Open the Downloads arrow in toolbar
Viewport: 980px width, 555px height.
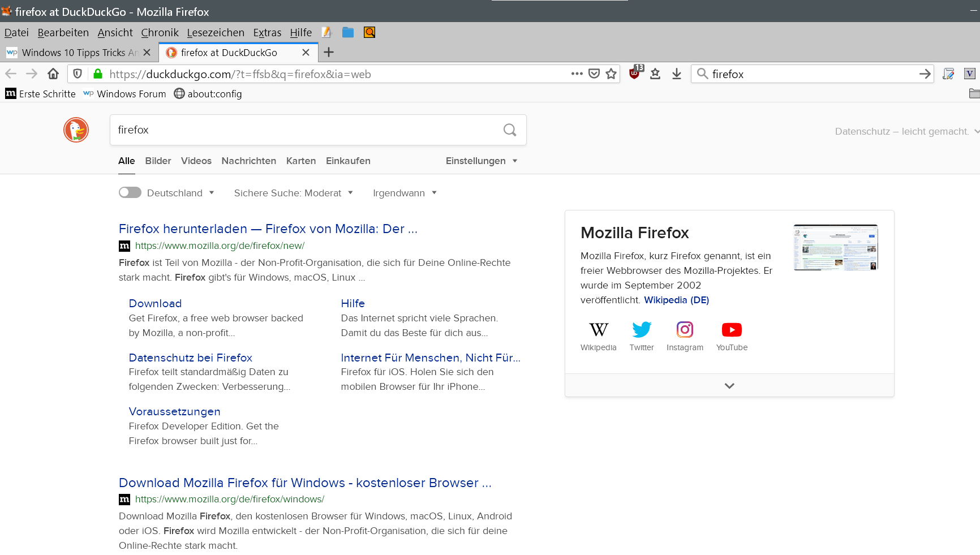[676, 74]
